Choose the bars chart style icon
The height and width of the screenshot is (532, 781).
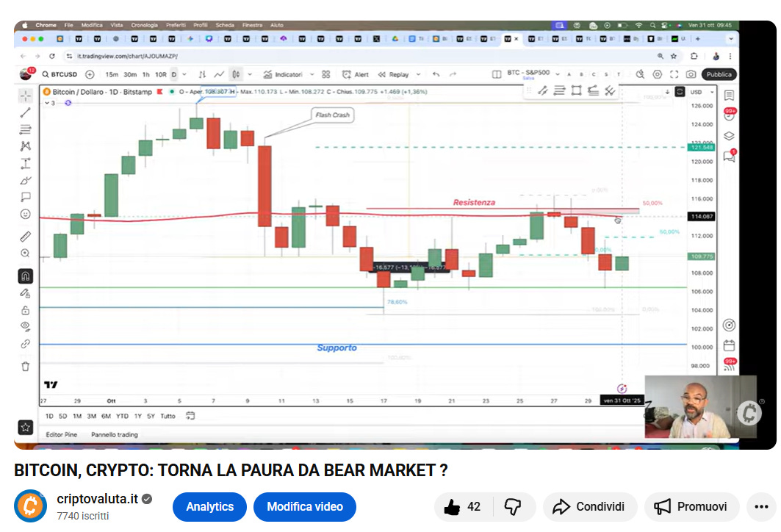click(x=202, y=74)
